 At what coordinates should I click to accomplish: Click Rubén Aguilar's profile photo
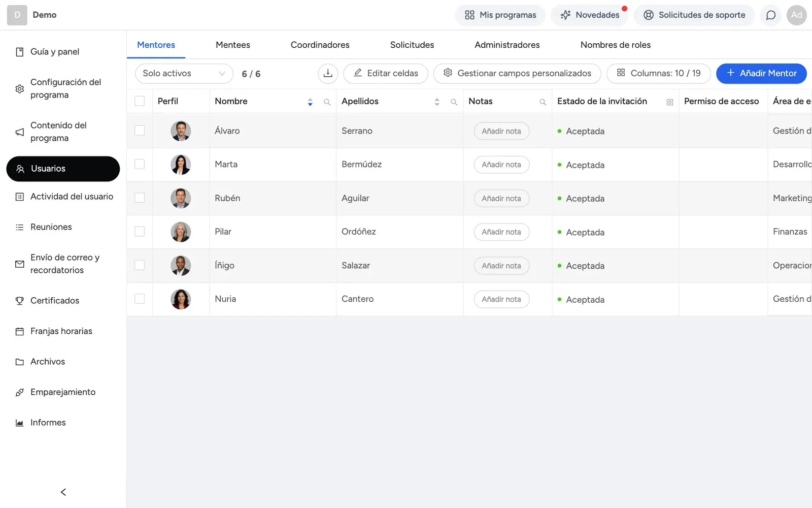[x=181, y=198]
